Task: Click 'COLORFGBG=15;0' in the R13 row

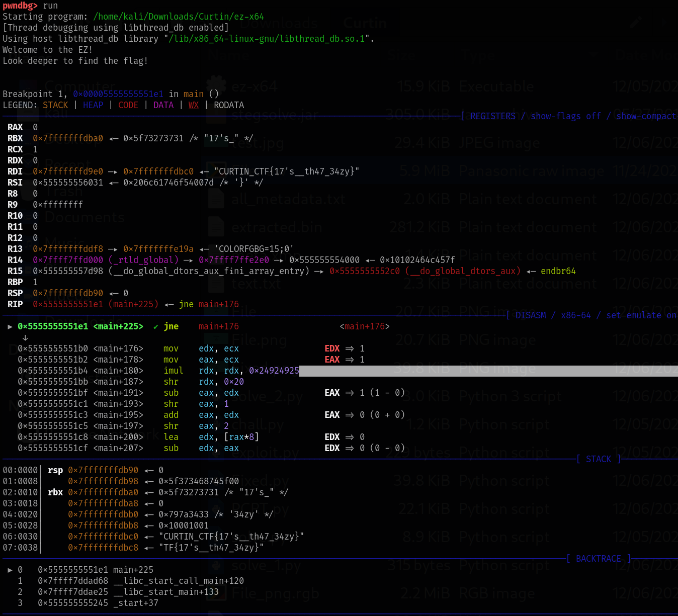Action: coord(254,249)
